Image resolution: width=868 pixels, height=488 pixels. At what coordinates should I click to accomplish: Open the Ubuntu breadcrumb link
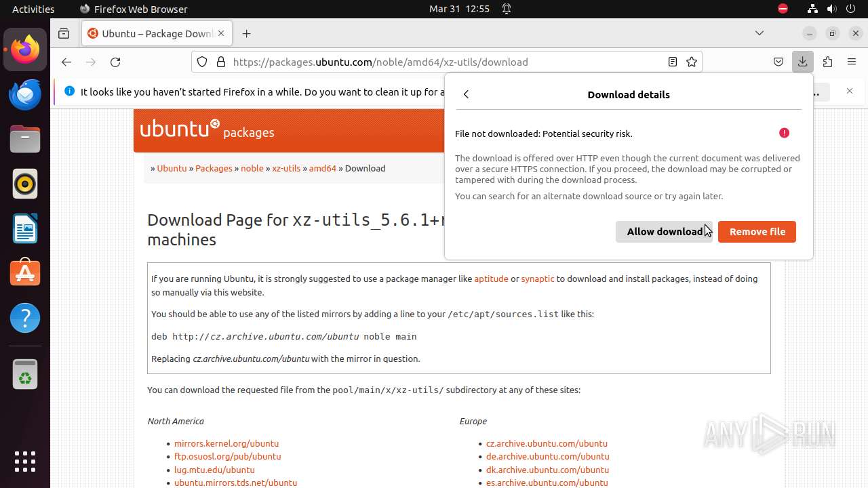pyautogui.click(x=172, y=168)
